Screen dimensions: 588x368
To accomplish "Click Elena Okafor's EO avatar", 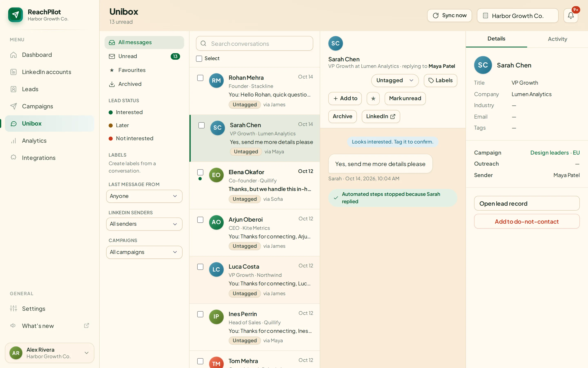I will pyautogui.click(x=216, y=175).
